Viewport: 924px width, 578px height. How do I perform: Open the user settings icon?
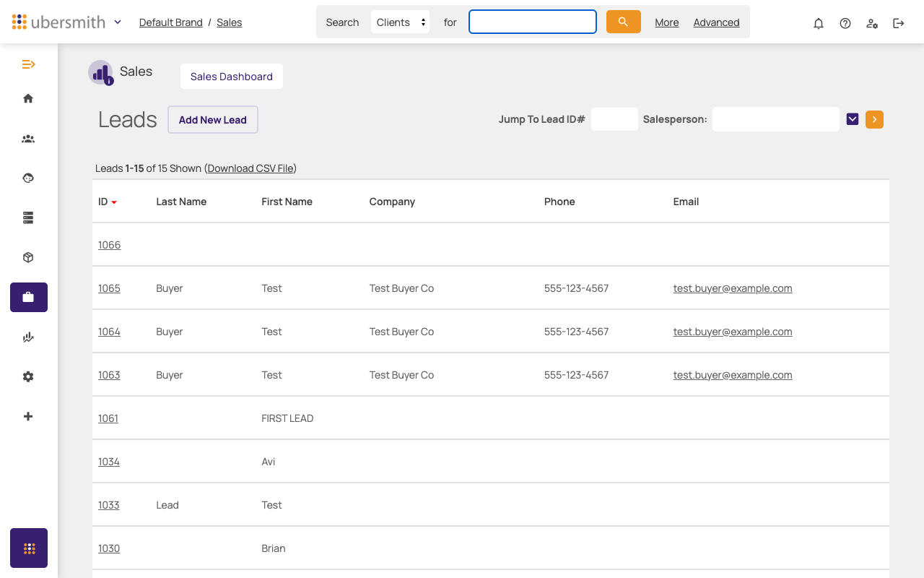[x=872, y=23]
